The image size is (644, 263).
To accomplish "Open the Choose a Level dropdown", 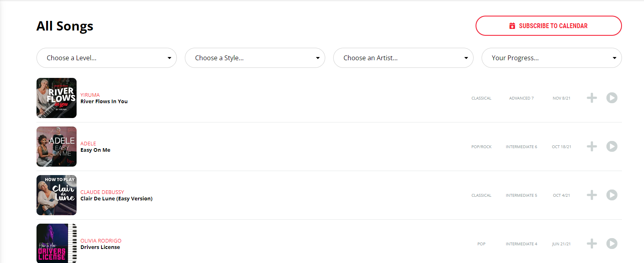I will point(106,58).
